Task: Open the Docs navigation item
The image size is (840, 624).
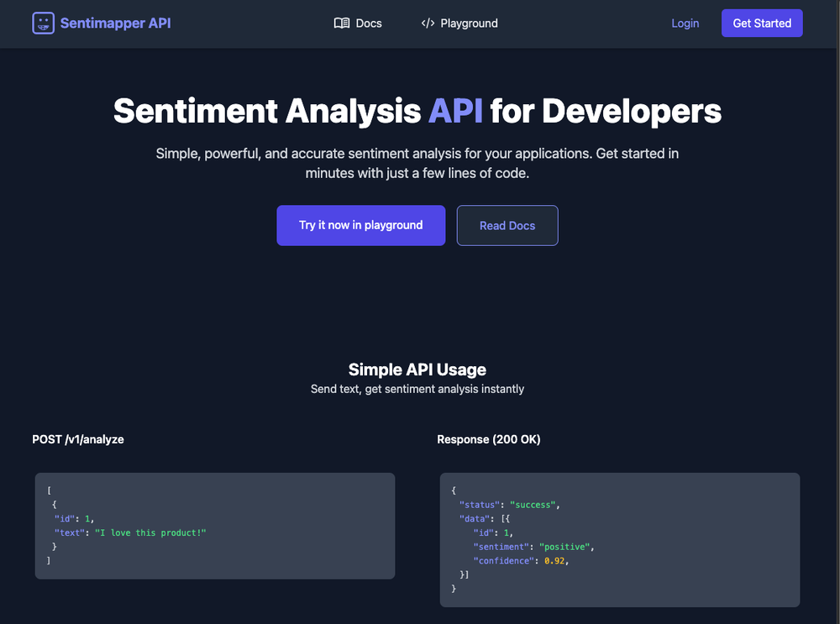Action: pos(358,23)
